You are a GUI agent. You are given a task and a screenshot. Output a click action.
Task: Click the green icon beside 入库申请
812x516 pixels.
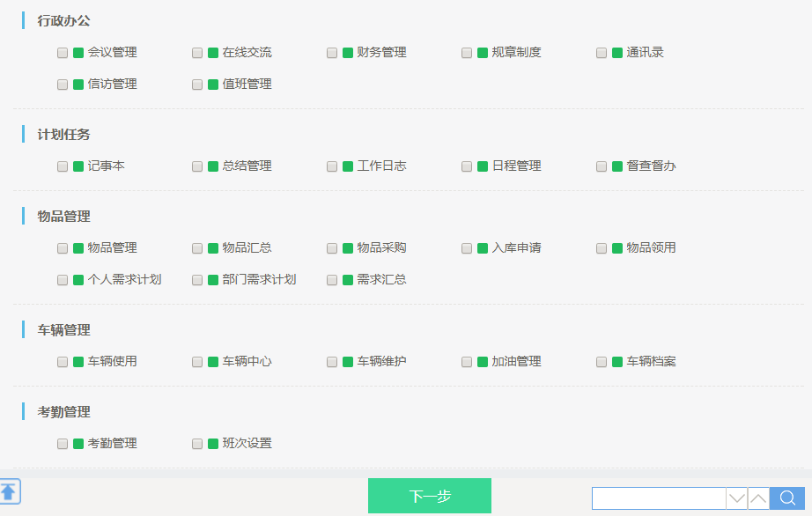[483, 248]
